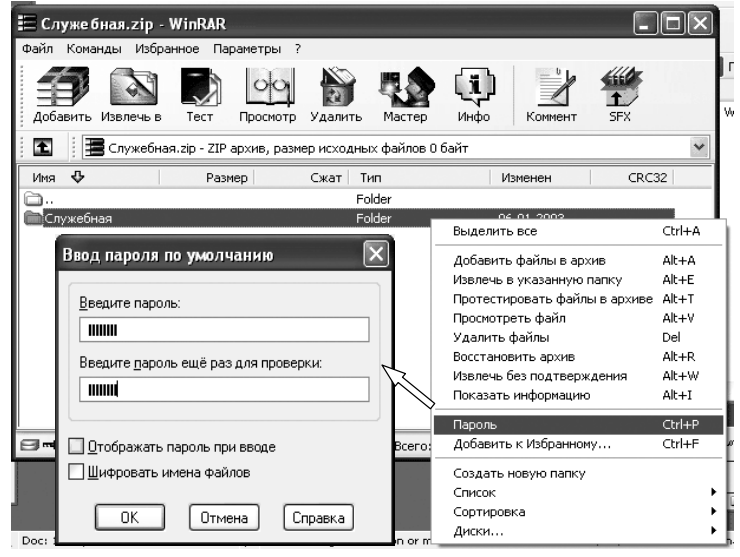The width and height of the screenshot is (740, 557).
Task: Choose Показать информацию menu item
Action: point(579,395)
